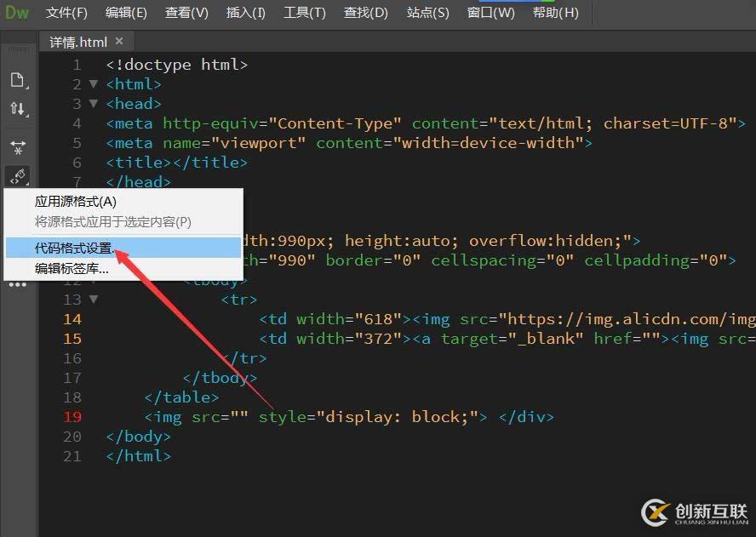Click the <title></title> code line
This screenshot has height=537, width=756.
[x=177, y=163]
